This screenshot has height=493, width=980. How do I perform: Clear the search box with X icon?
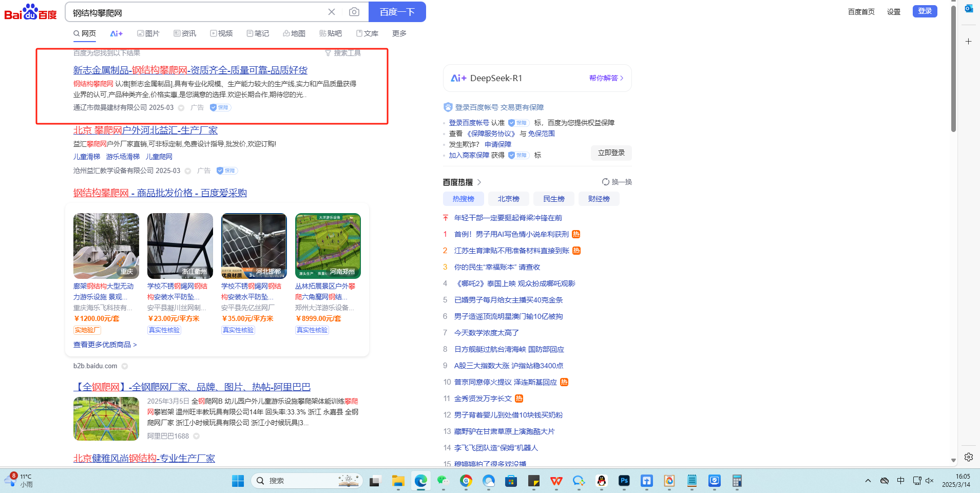pos(332,12)
